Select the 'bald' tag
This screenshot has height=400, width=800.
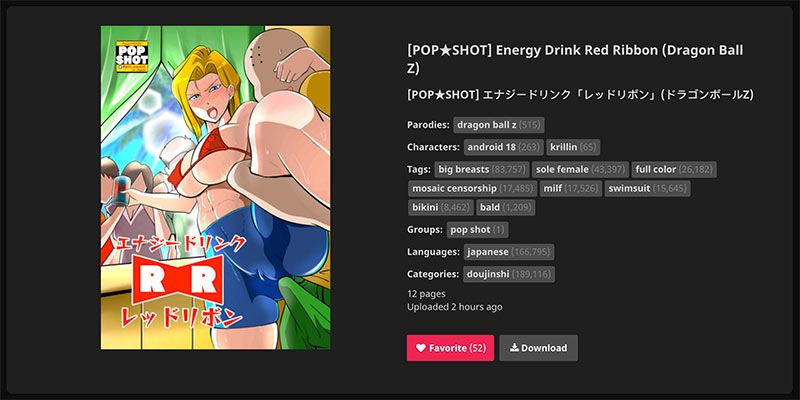pyautogui.click(x=506, y=208)
